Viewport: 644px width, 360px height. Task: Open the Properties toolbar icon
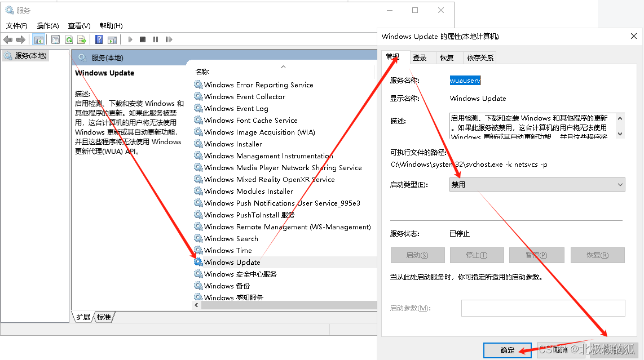tap(55, 40)
